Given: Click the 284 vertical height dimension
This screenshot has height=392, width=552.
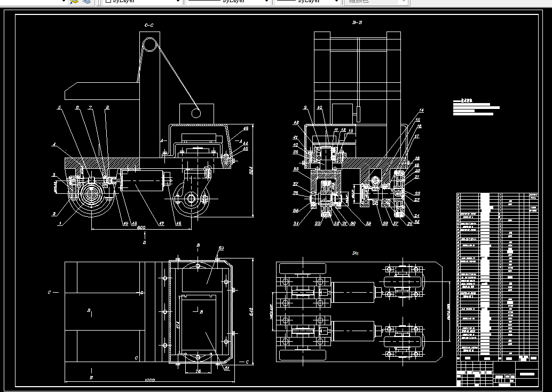Looking at the screenshot, I should point(251,170).
